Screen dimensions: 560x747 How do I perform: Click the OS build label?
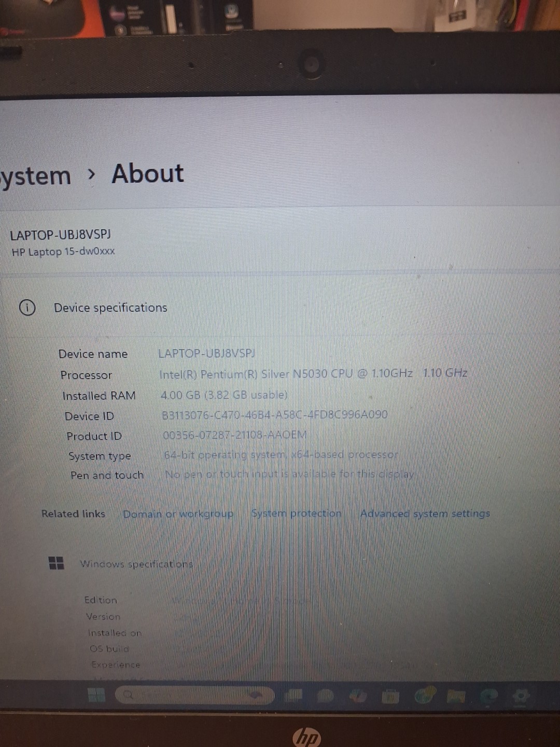tap(109, 649)
